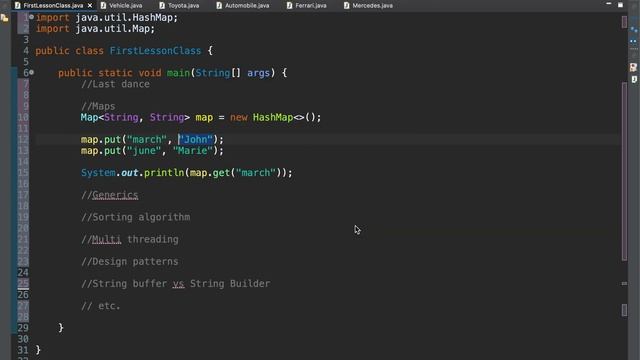Click the word HashMap<>() on line 10
Image resolution: width=640 pixels, height=360 pixels.
coord(284,118)
